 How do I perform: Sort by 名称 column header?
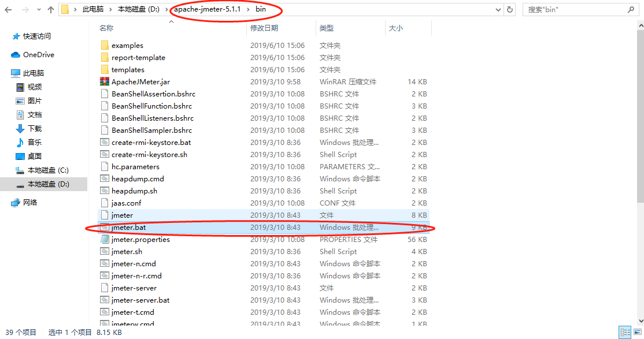pos(106,28)
